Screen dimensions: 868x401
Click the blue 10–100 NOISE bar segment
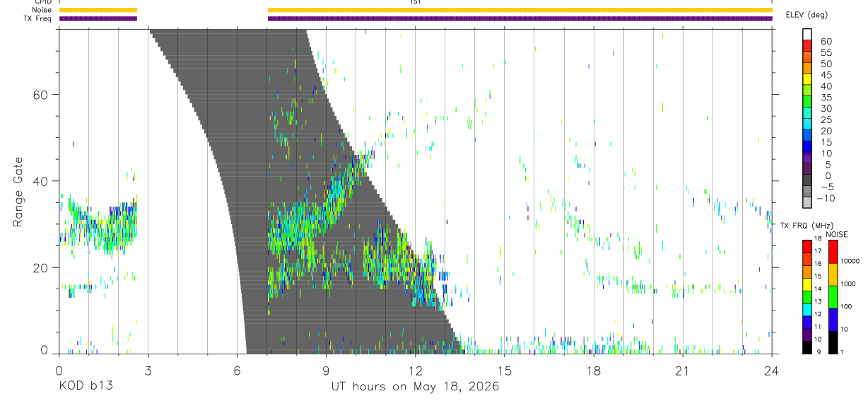833,319
